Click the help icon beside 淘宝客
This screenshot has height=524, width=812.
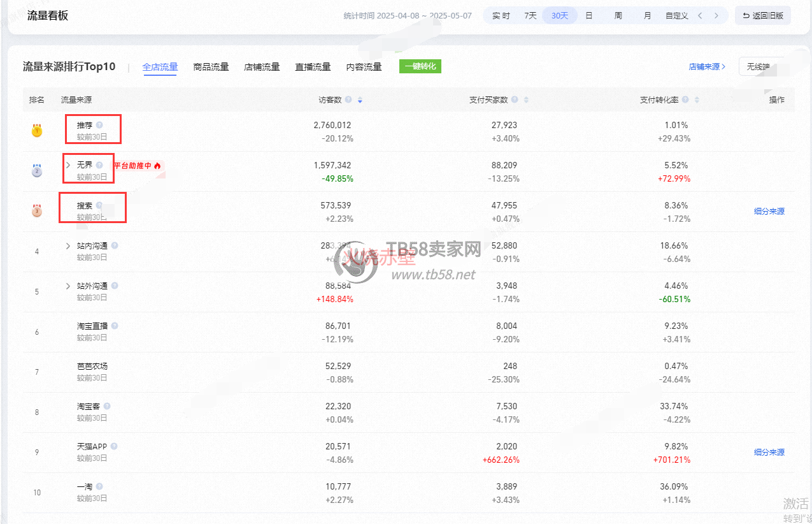click(x=107, y=406)
